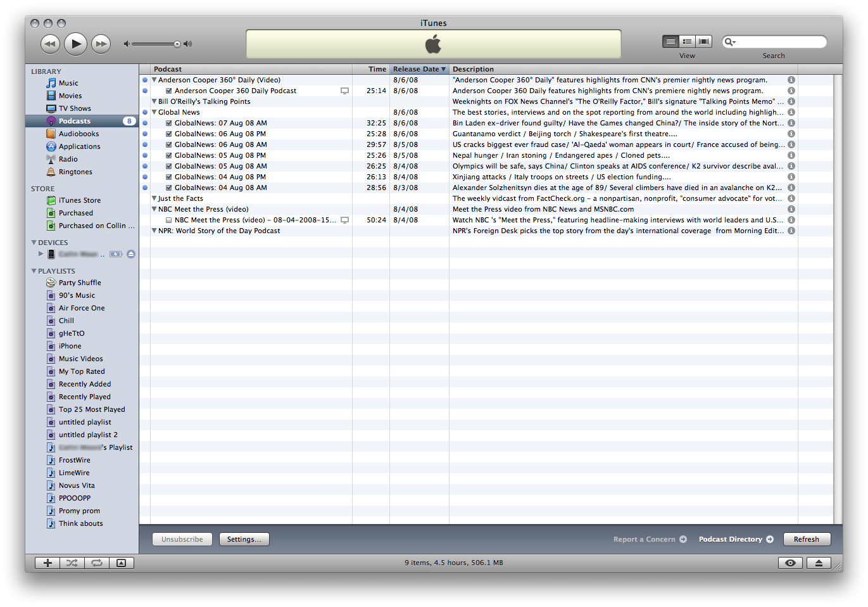This screenshot has width=868, height=607.
Task: Collapse the Just the Facts podcast
Action: pyautogui.click(x=154, y=198)
